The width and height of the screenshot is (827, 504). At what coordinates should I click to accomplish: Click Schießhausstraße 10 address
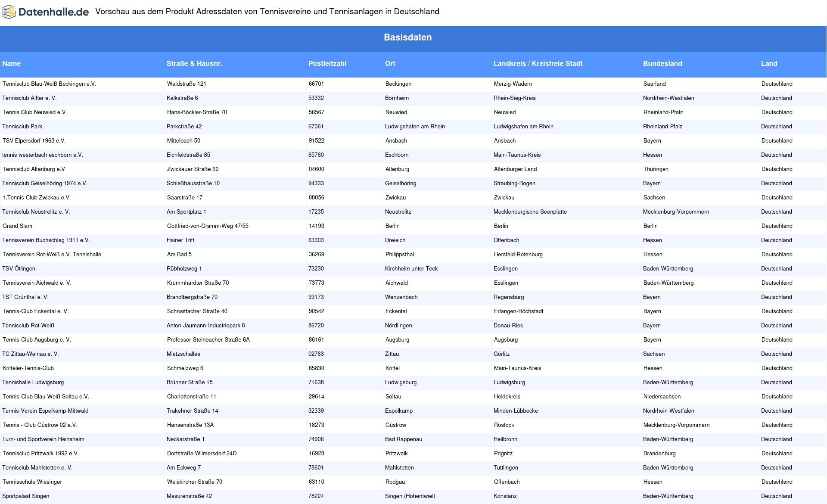(x=193, y=184)
